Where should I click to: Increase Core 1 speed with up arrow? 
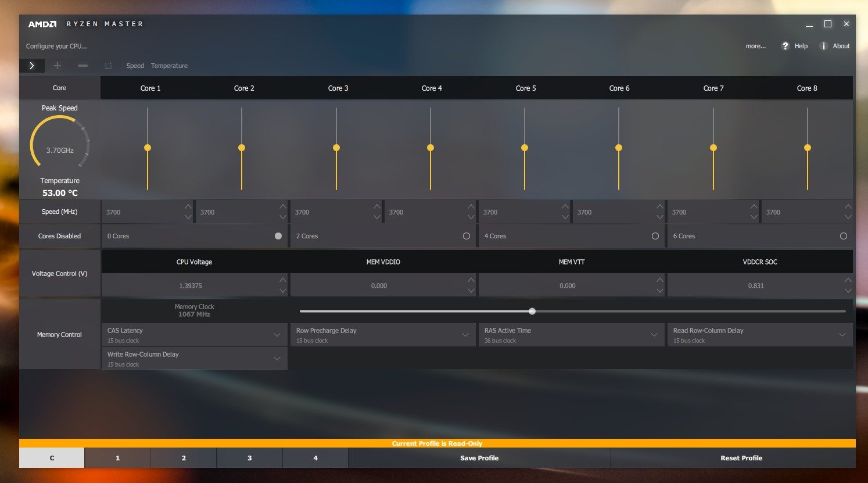point(188,206)
